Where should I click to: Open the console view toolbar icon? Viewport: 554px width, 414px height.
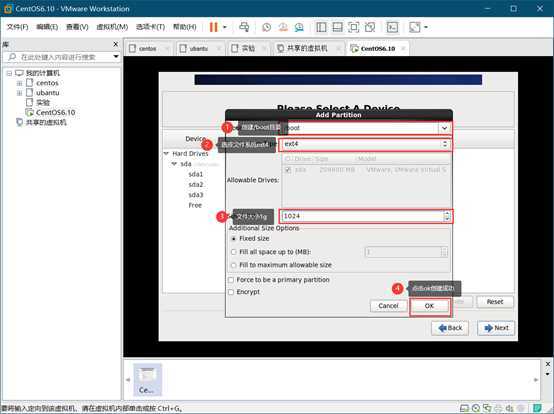[393, 27]
